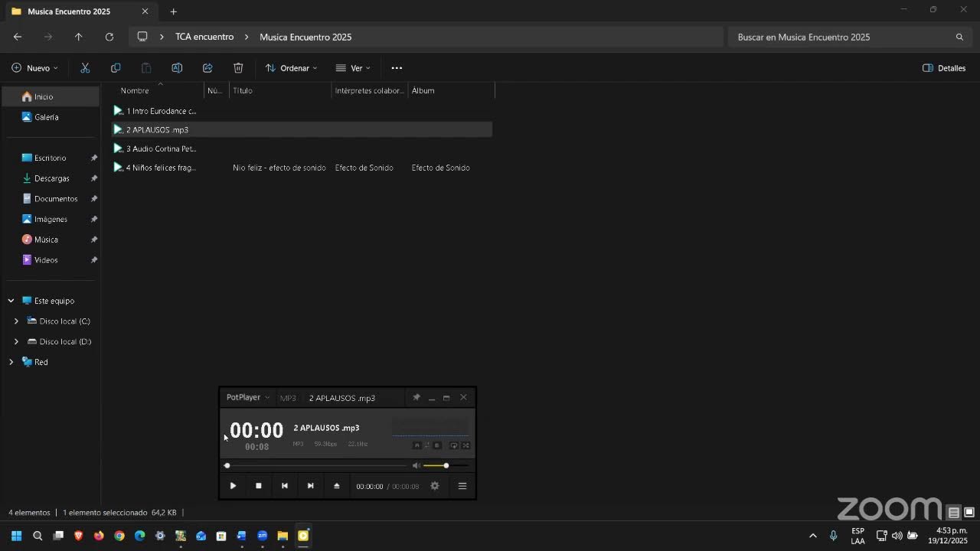Select Inicio in sidebar

51,96
